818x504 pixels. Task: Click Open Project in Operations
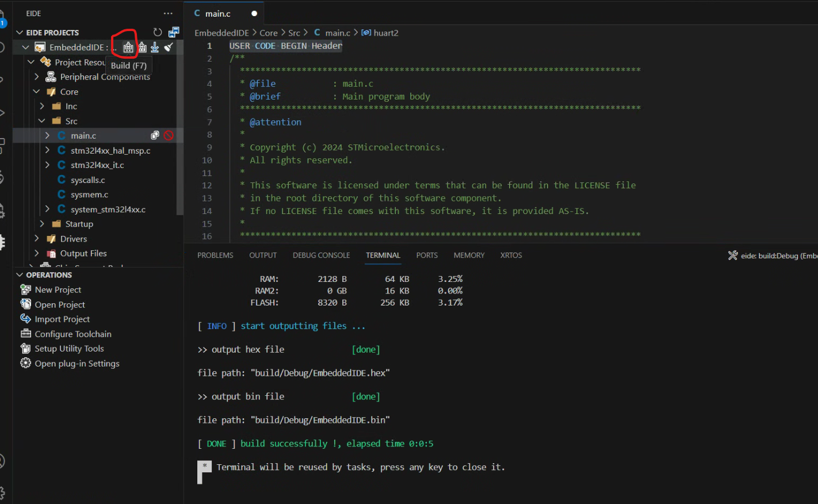pos(60,305)
